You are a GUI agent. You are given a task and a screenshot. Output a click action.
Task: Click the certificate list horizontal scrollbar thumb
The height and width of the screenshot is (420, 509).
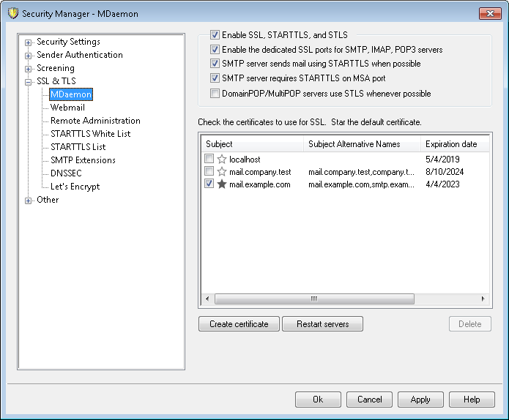pyautogui.click(x=314, y=299)
